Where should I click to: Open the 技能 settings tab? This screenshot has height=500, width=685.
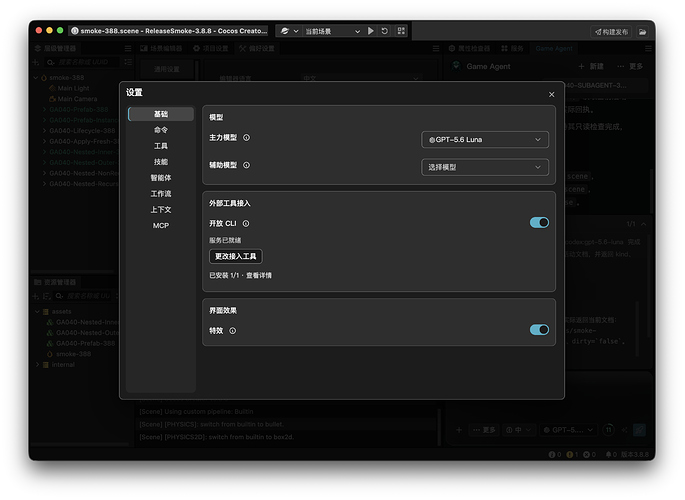point(161,162)
